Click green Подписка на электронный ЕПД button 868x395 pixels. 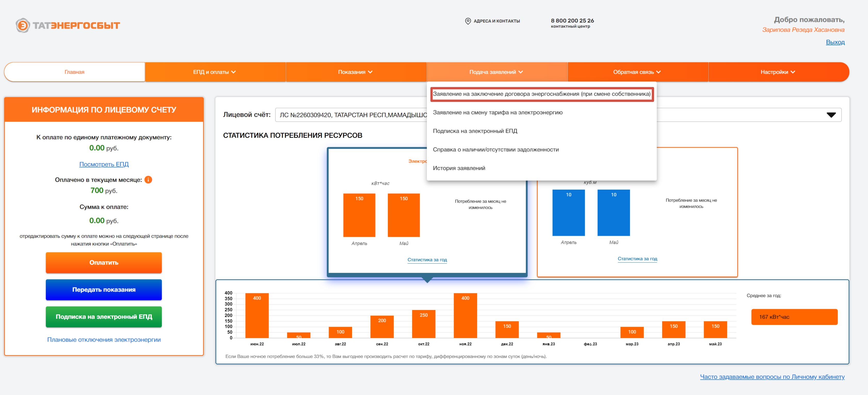tap(104, 317)
